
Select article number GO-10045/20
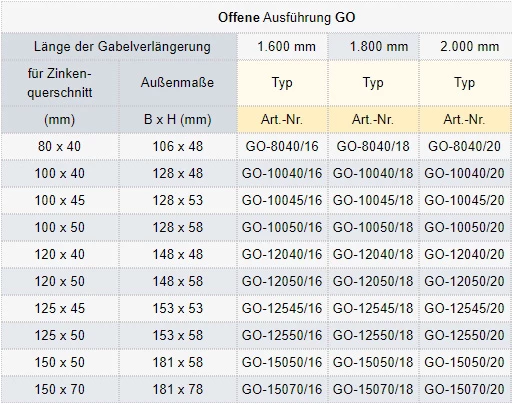coord(464,200)
